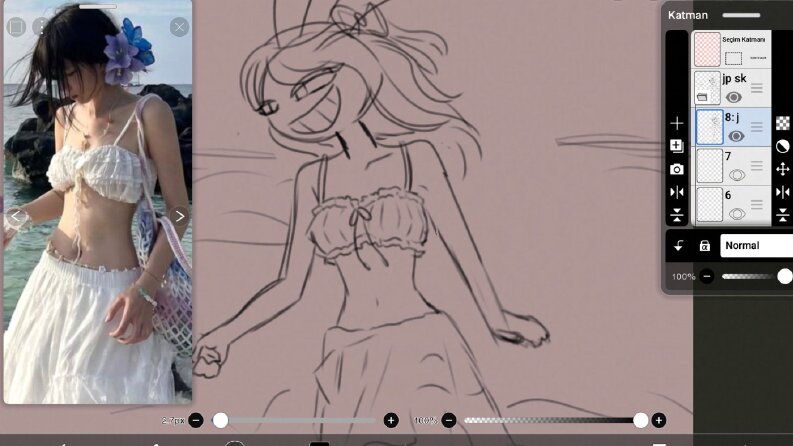Click the jp sk layer name

tap(734, 78)
